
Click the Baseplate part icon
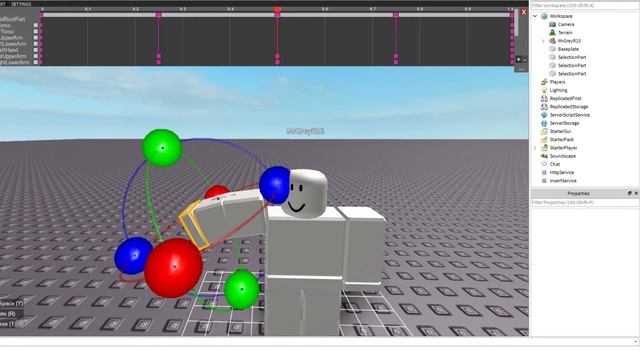[552, 49]
